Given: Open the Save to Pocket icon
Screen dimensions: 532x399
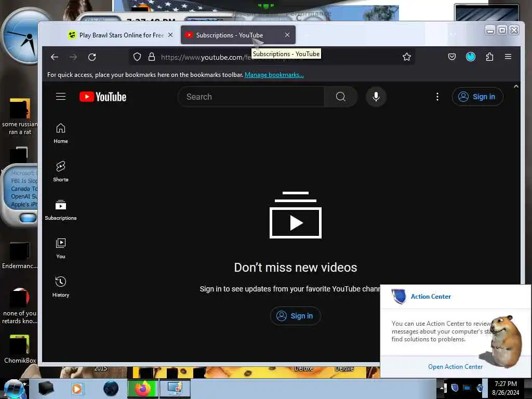Looking at the screenshot, I should click(451, 57).
